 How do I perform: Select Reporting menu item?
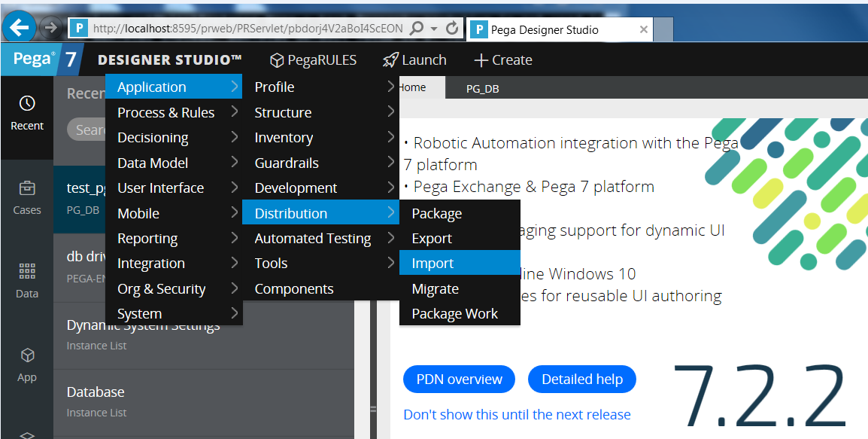pos(174,239)
